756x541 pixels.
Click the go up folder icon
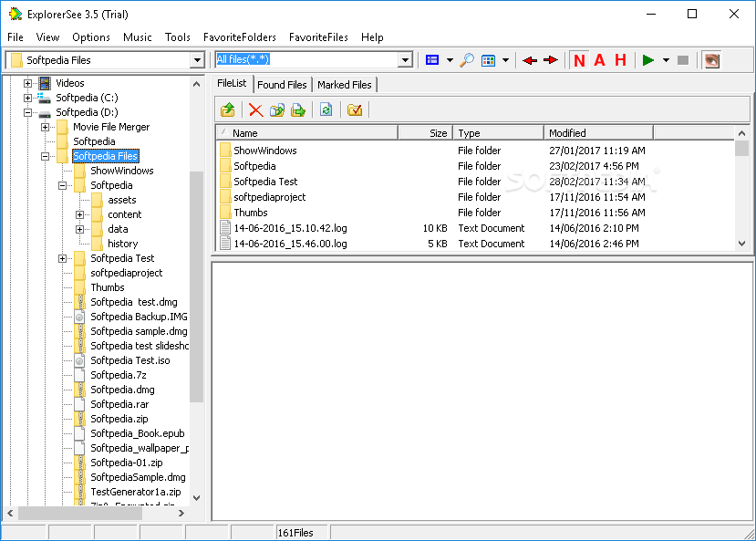(228, 110)
